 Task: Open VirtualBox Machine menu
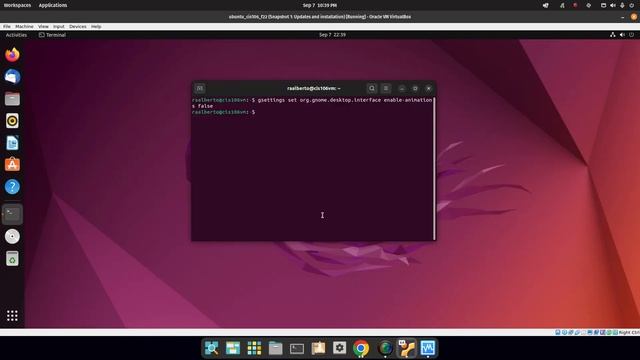click(24, 26)
